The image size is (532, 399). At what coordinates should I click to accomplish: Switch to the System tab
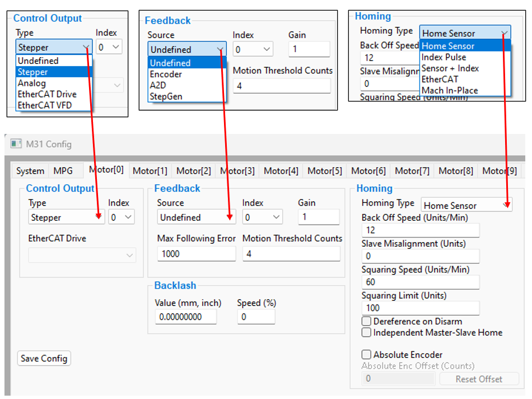(30, 171)
